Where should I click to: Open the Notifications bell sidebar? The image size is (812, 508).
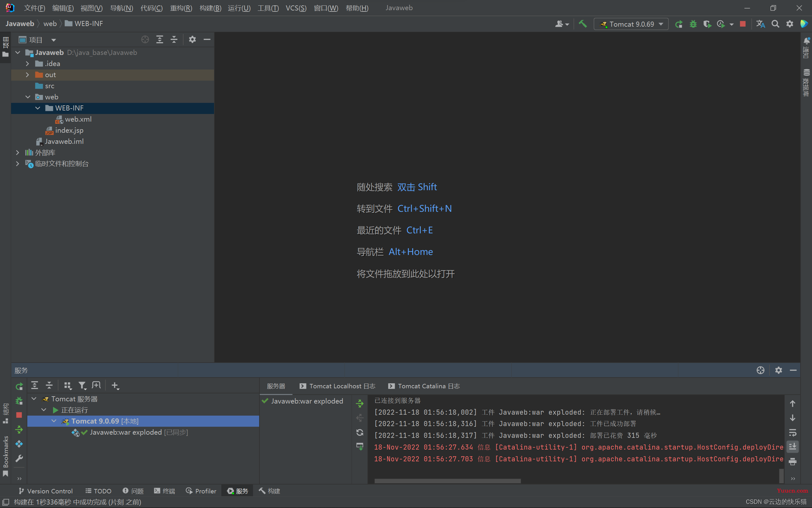[806, 47]
